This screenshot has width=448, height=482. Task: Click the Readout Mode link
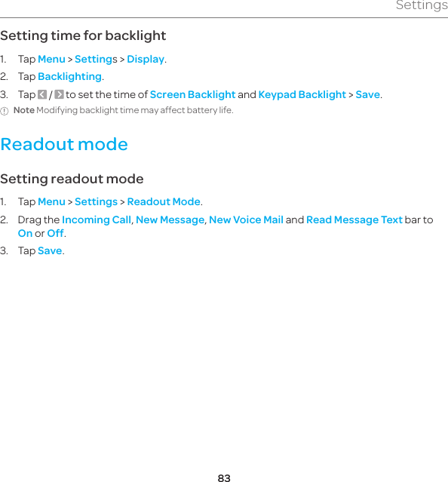(x=164, y=201)
